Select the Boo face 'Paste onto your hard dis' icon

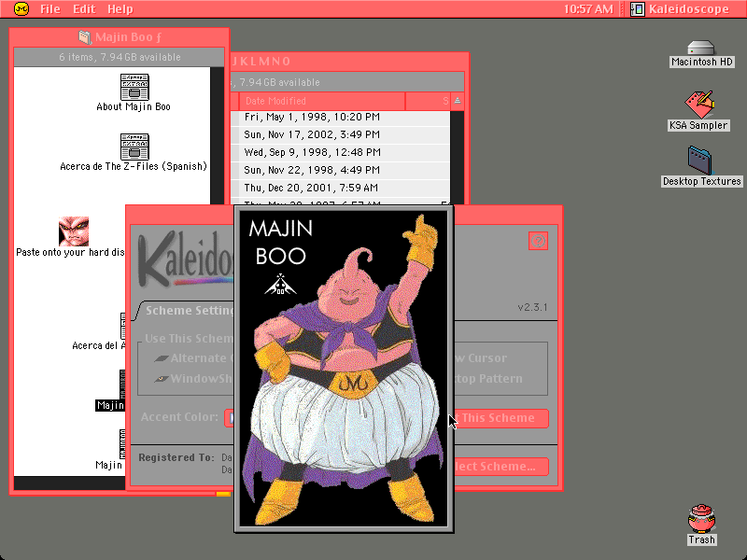pyautogui.click(x=74, y=231)
